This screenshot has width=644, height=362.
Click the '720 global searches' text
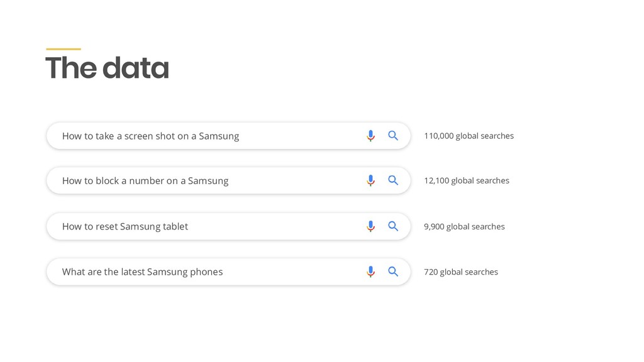tap(461, 271)
